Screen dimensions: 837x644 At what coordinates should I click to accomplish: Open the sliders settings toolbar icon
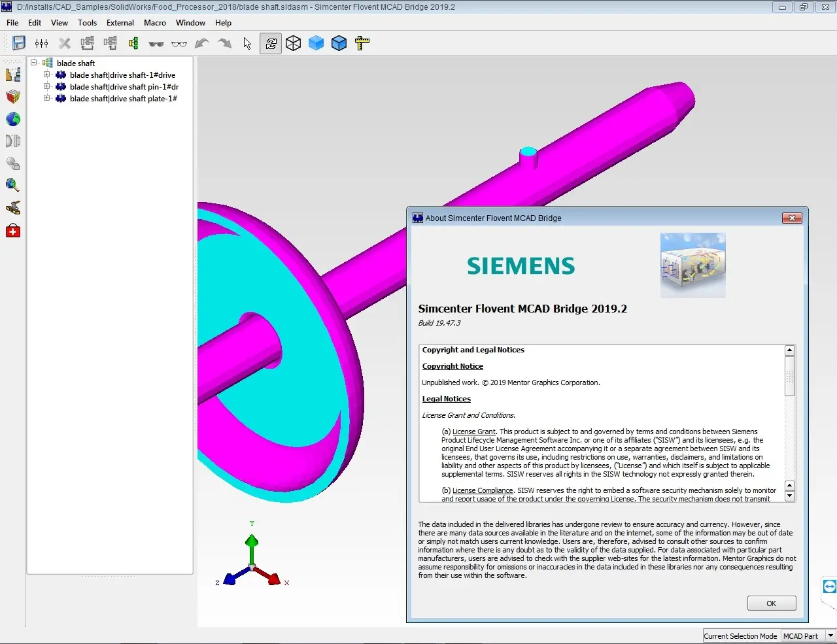(42, 43)
